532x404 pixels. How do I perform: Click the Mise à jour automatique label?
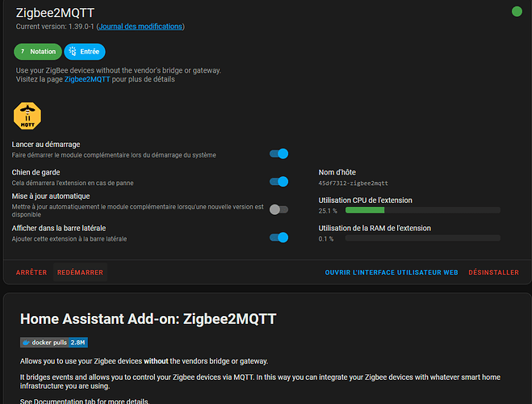51,196
